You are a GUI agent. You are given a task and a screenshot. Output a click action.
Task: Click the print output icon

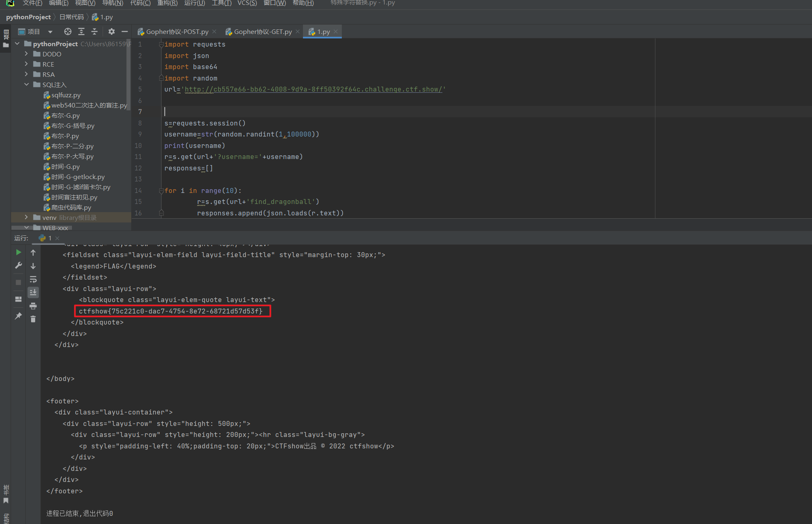coord(33,306)
